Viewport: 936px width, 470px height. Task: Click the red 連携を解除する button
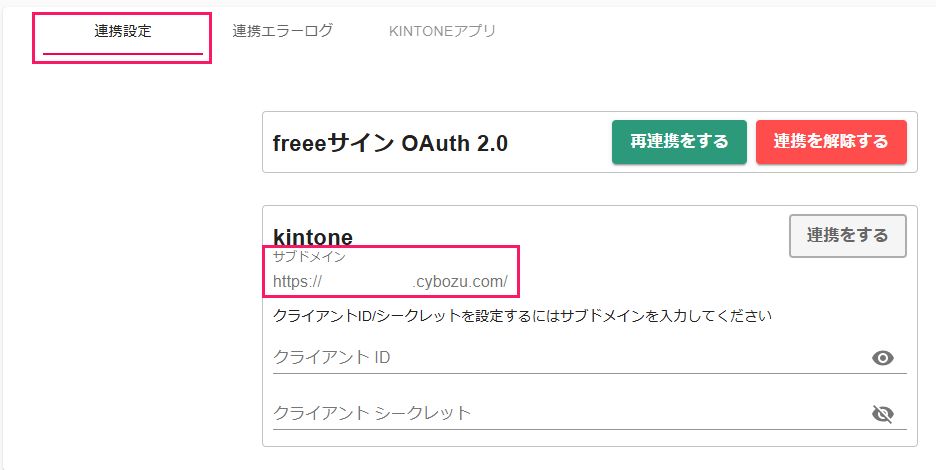click(x=831, y=142)
